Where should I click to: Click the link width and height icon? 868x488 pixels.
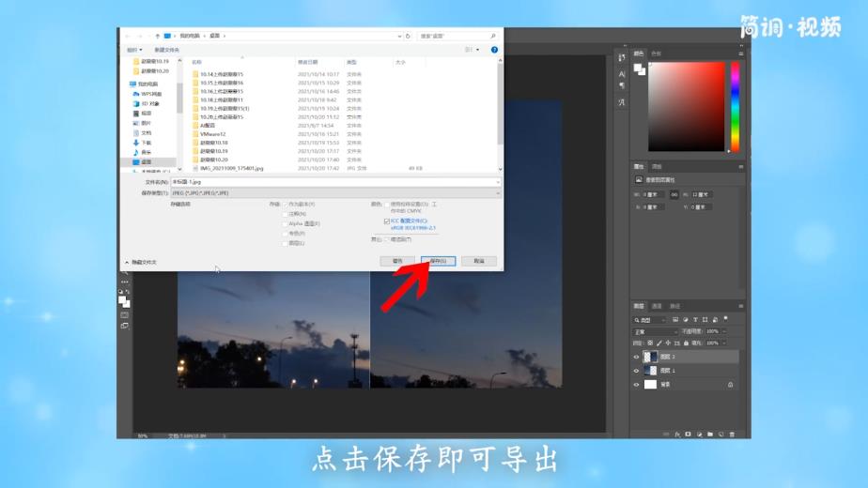(x=674, y=194)
